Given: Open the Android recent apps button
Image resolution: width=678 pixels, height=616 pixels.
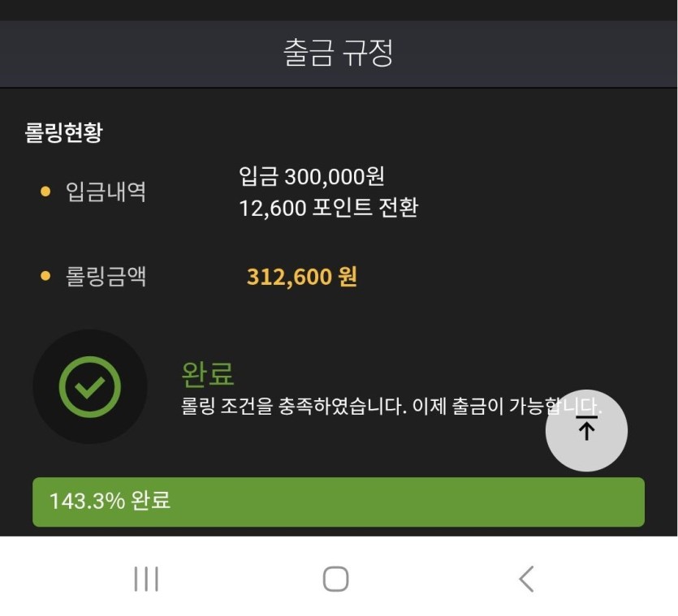Looking at the screenshot, I should [146, 579].
